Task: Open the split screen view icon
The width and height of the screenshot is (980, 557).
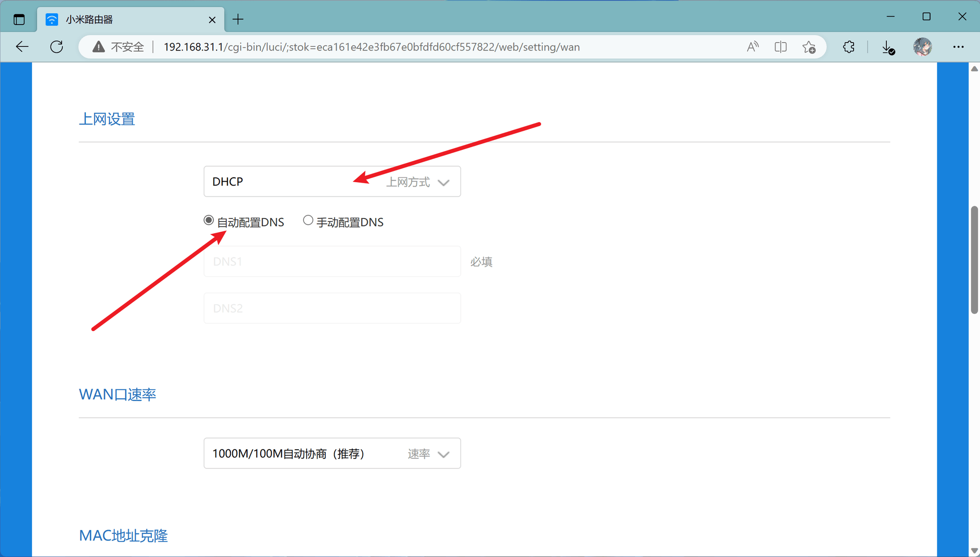Action: (x=781, y=47)
